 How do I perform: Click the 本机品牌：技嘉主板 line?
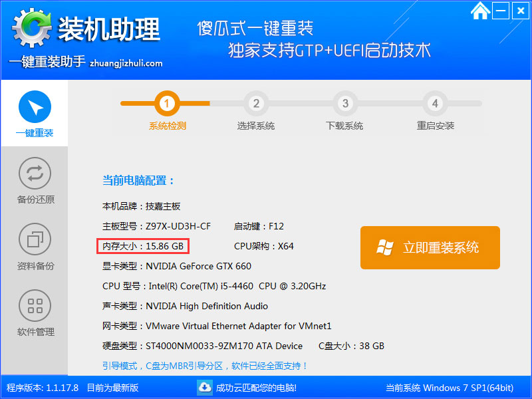coord(141,206)
